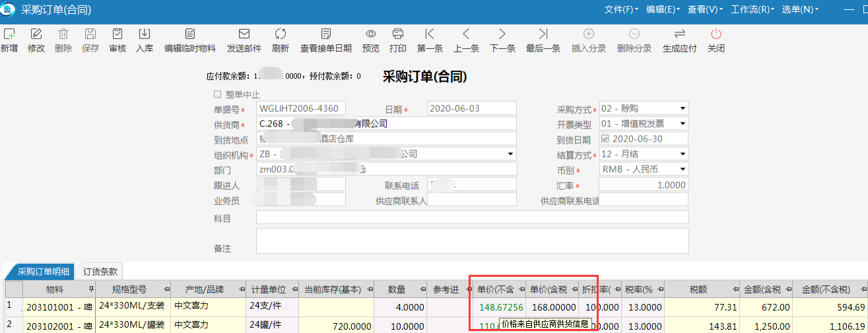Click the 新增 (New) toolbar icon
868x333 pixels.
click(x=9, y=34)
